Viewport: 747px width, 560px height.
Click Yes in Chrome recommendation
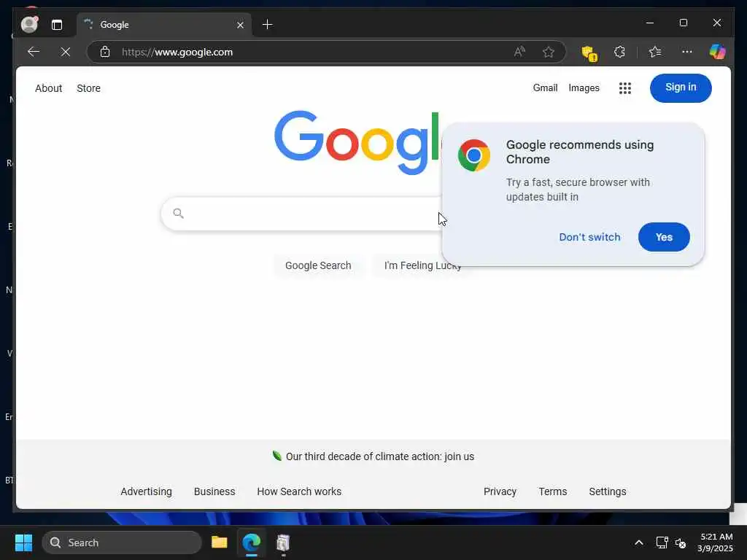point(664,237)
